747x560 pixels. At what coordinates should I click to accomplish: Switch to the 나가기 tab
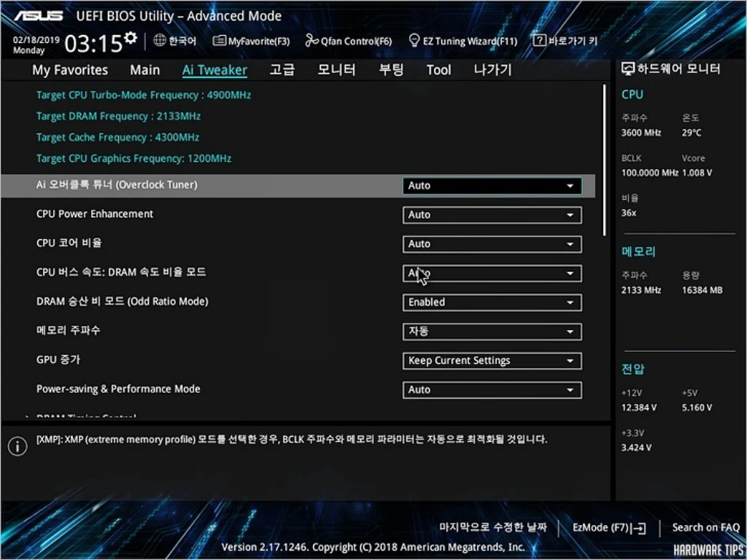pyautogui.click(x=492, y=70)
